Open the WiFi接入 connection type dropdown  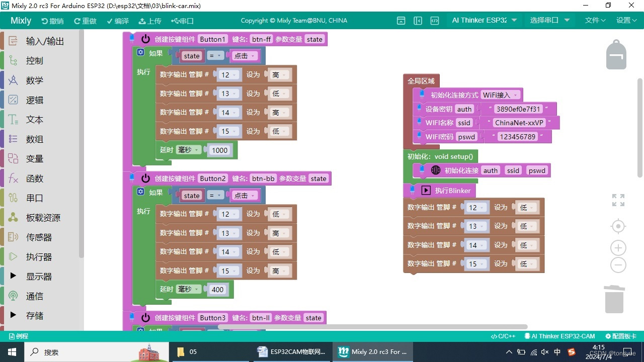click(501, 95)
